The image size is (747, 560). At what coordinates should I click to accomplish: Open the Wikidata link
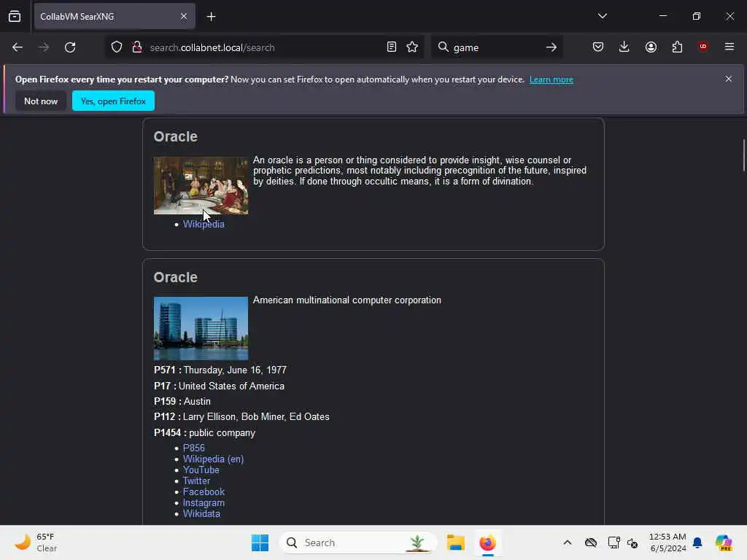click(201, 514)
